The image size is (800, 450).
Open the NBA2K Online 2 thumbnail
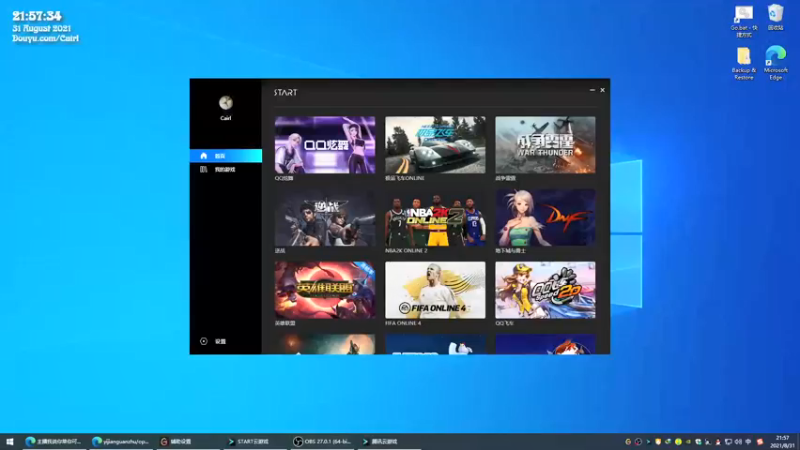tap(435, 218)
